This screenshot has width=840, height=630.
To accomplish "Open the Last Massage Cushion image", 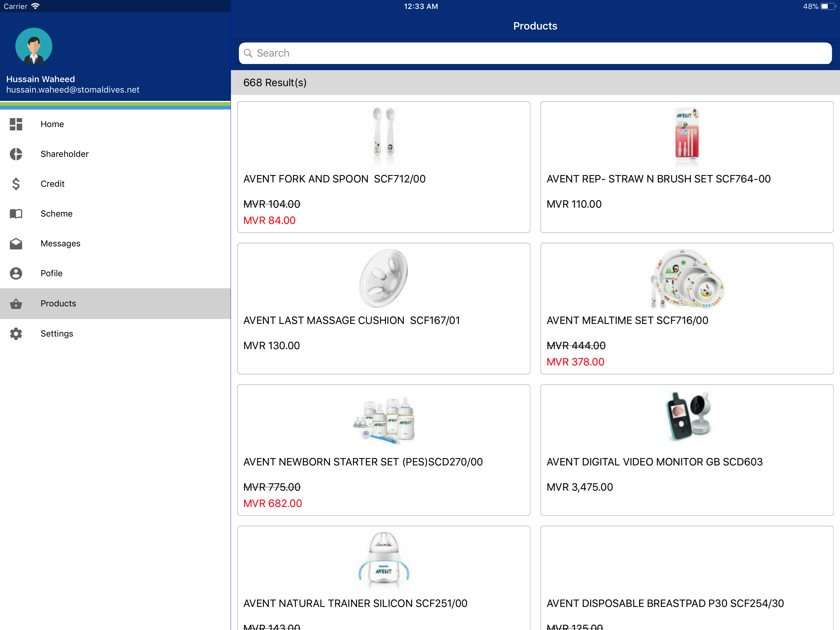I will point(383,278).
